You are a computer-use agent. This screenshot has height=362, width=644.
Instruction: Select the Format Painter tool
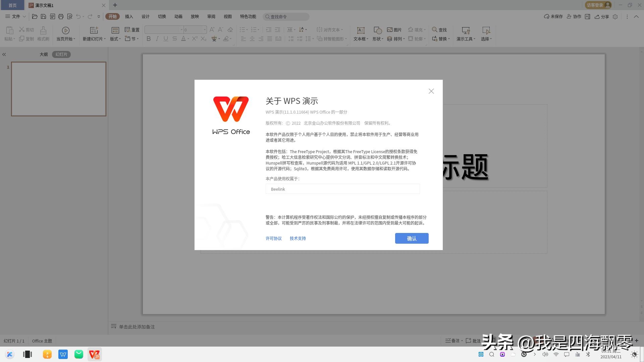43,34
